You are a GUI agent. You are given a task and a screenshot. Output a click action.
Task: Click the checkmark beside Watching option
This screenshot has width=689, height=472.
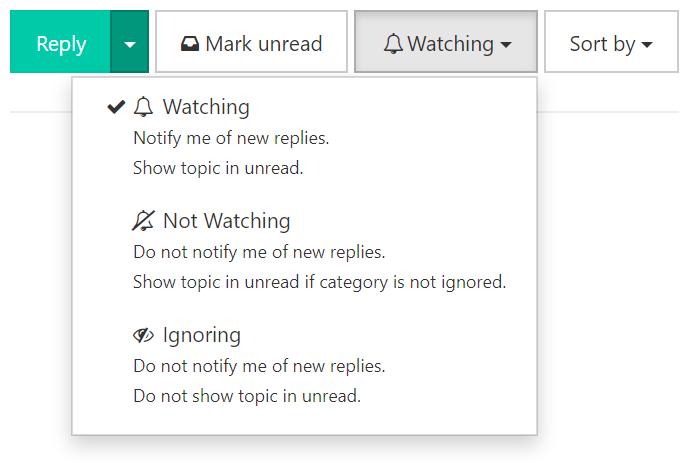(x=116, y=107)
